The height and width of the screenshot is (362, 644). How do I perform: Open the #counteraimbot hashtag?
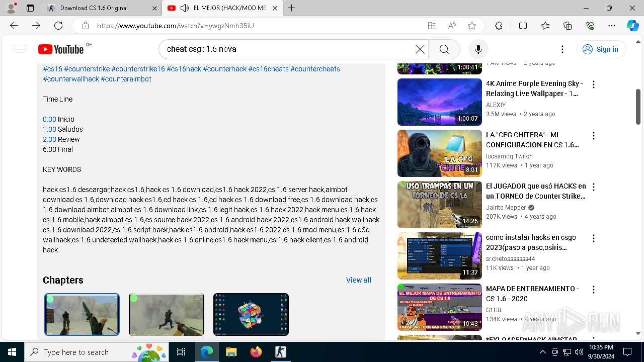tap(126, 79)
